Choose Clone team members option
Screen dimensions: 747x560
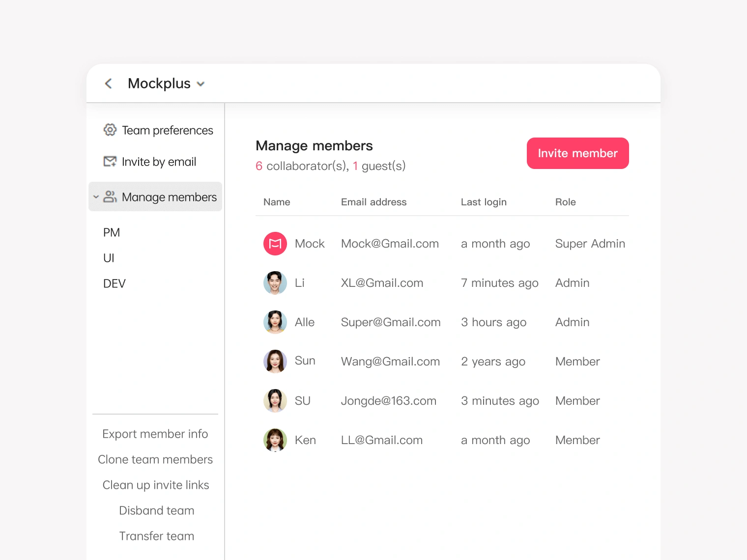[x=155, y=459]
